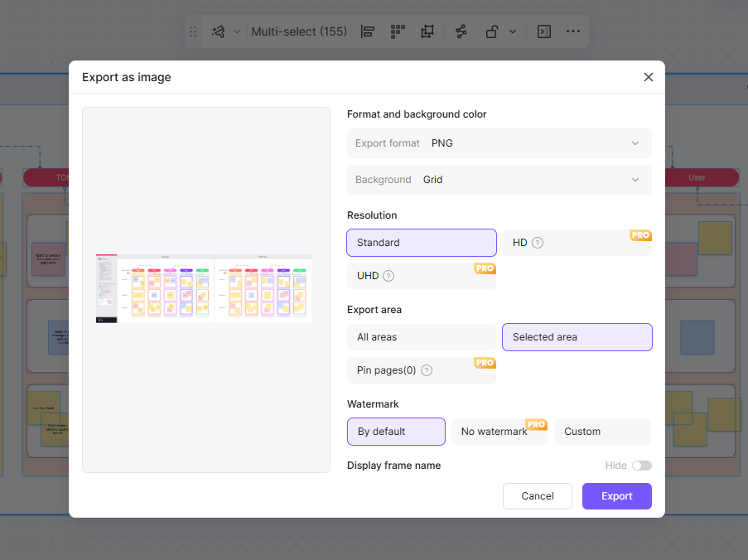Click the Pin pages help icon
The width and height of the screenshot is (748, 560).
pos(427,370)
